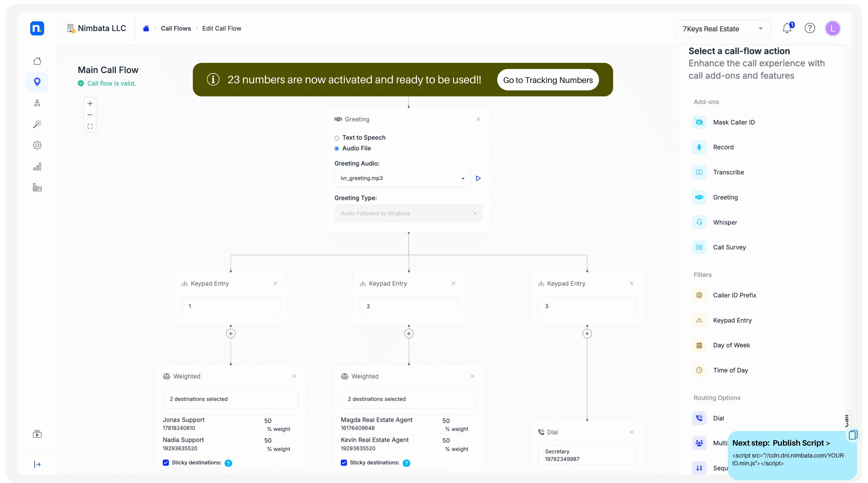868x483 pixels.
Task: Add the Mask Caller ID add-on
Action: (x=724, y=122)
